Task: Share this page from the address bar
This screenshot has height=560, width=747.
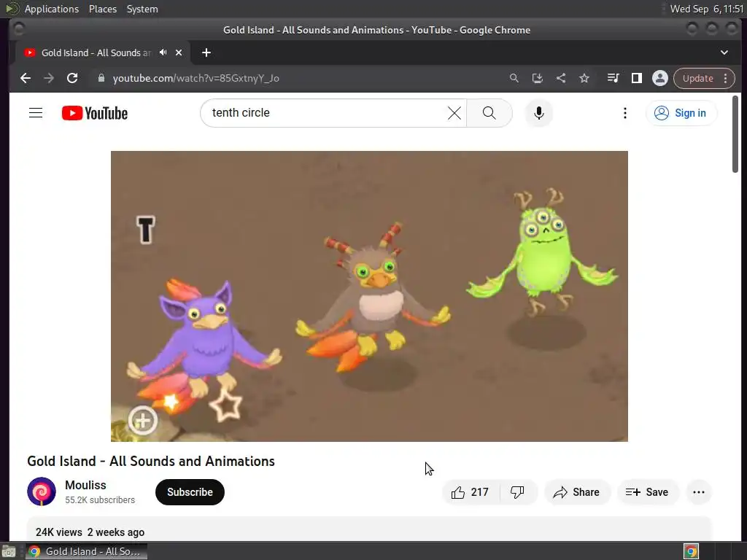Action: pos(561,78)
